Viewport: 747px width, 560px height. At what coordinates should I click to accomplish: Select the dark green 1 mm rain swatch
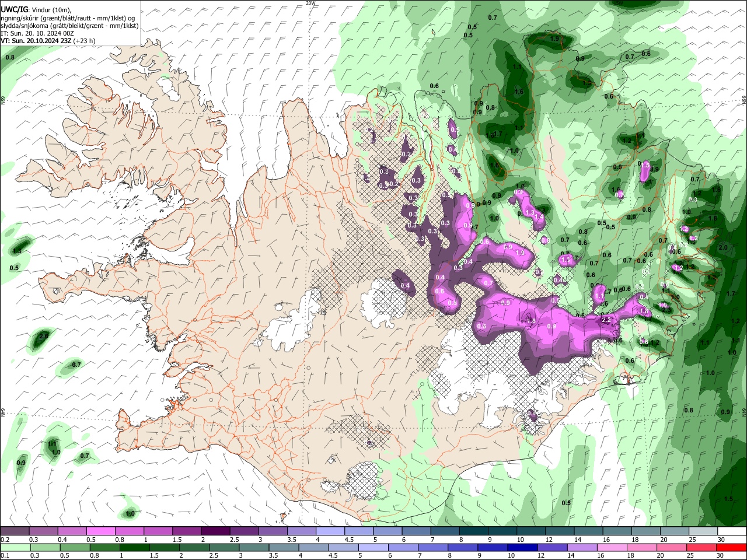click(x=134, y=547)
